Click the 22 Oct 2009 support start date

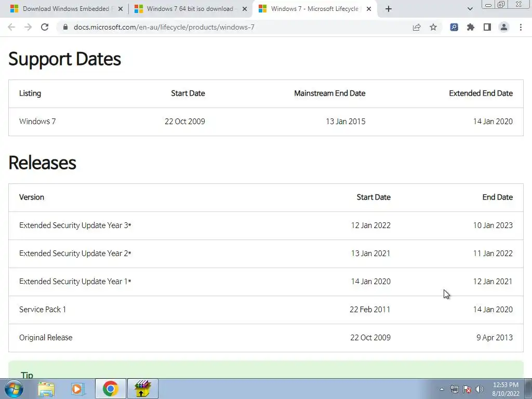(184, 122)
